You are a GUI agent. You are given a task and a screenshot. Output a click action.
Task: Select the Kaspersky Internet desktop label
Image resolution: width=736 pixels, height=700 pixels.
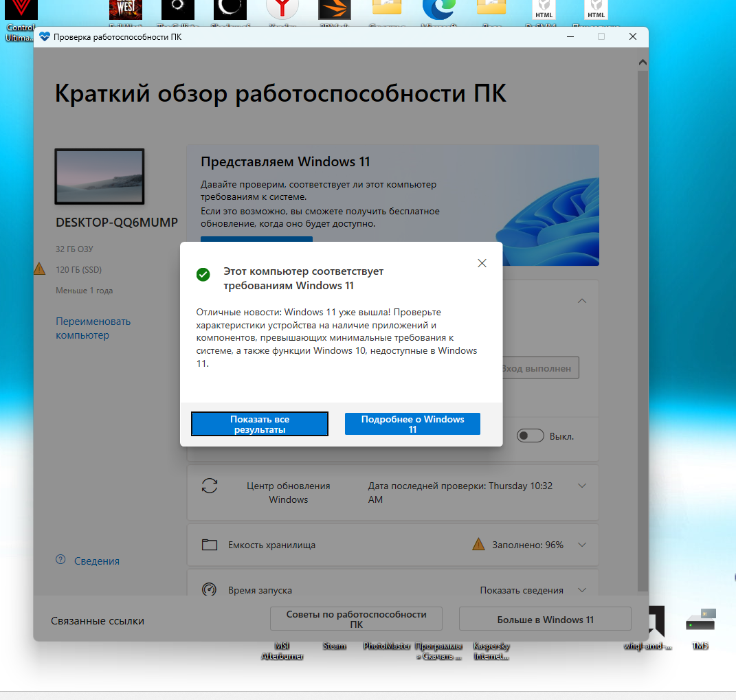point(491,651)
